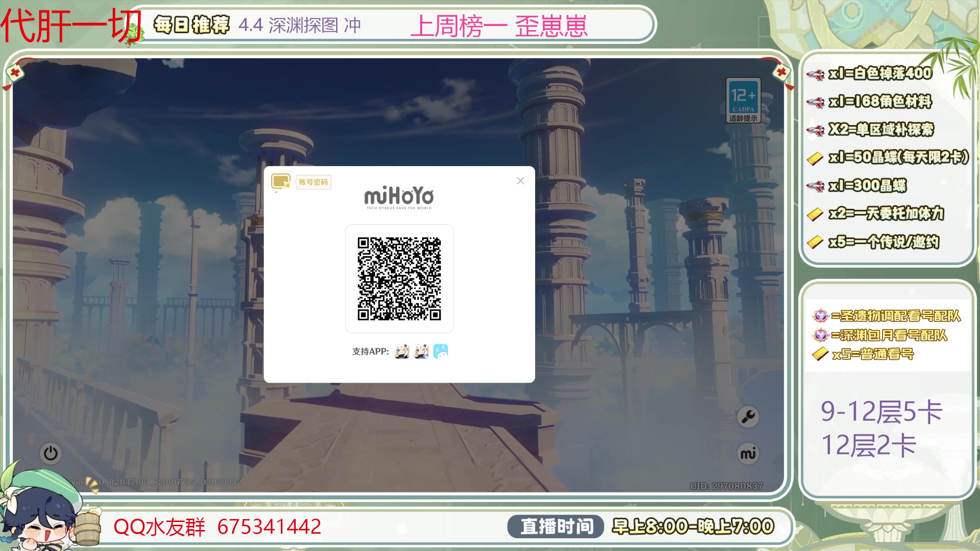Screen dimensions: 980x551
Task: Click the QR code image
Action: tap(399, 279)
